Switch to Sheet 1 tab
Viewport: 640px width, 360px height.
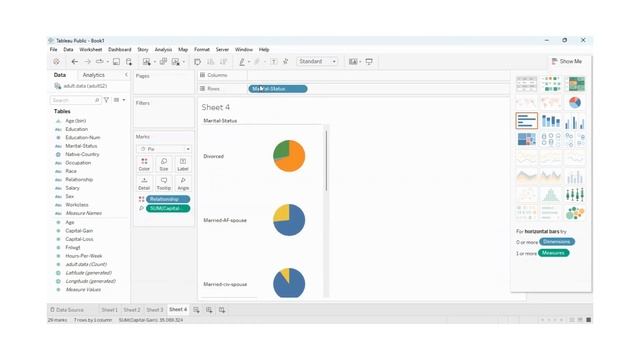pyautogui.click(x=109, y=310)
